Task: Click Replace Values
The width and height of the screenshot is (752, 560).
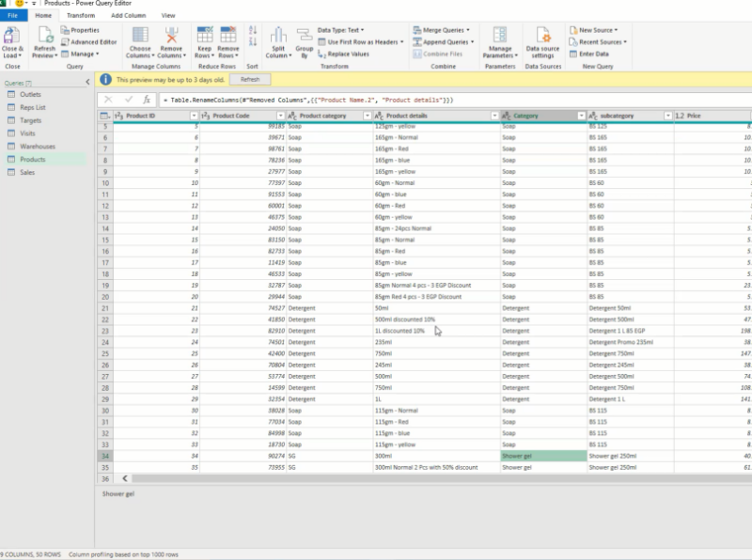Action: click(x=343, y=54)
